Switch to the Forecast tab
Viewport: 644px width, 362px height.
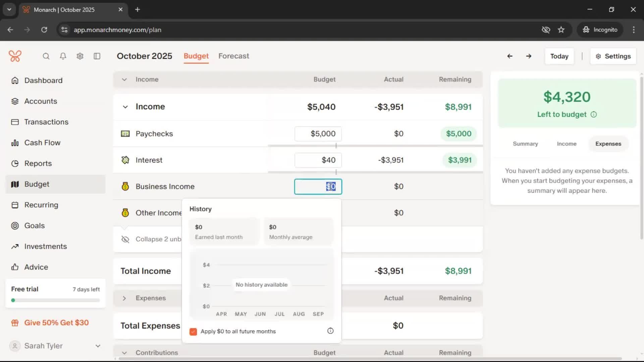(233, 56)
